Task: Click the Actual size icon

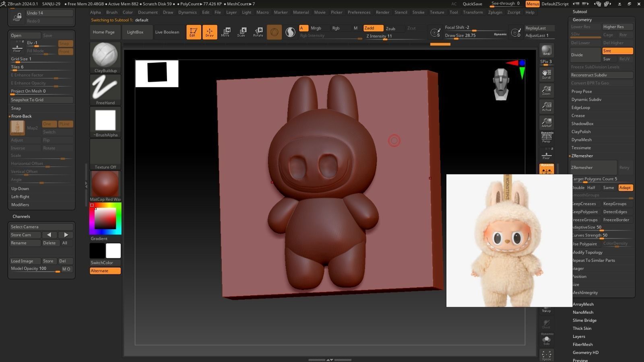Action: pos(546,106)
